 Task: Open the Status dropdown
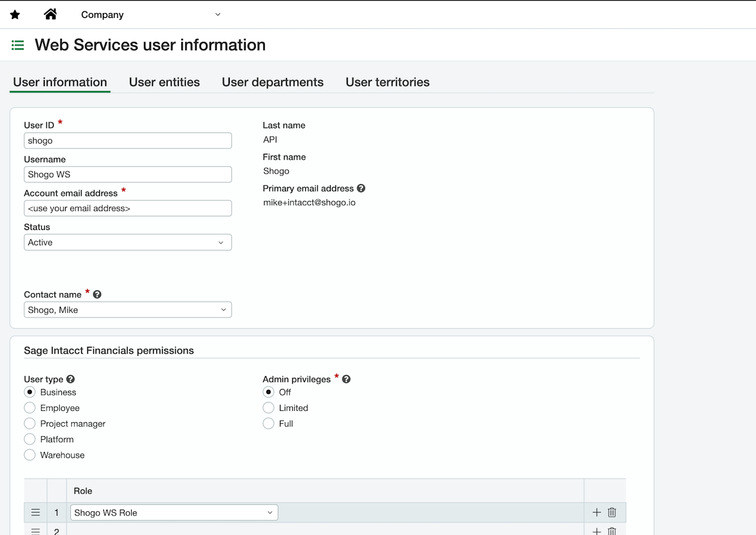coord(128,242)
